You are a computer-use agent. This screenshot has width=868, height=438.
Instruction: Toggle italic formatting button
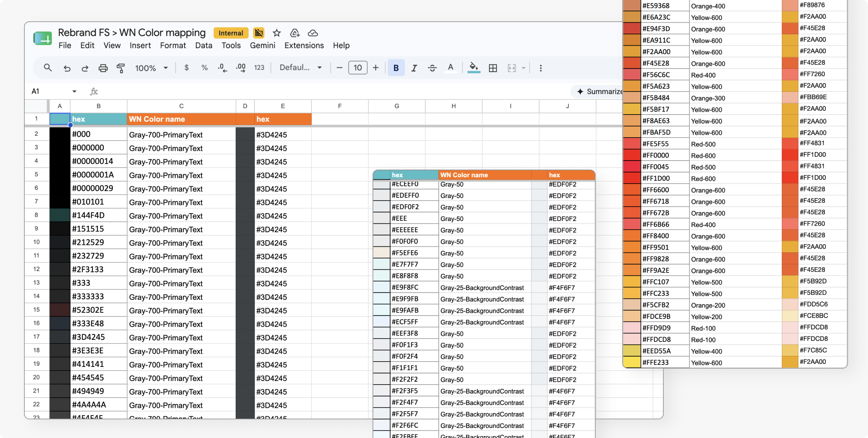tap(414, 68)
